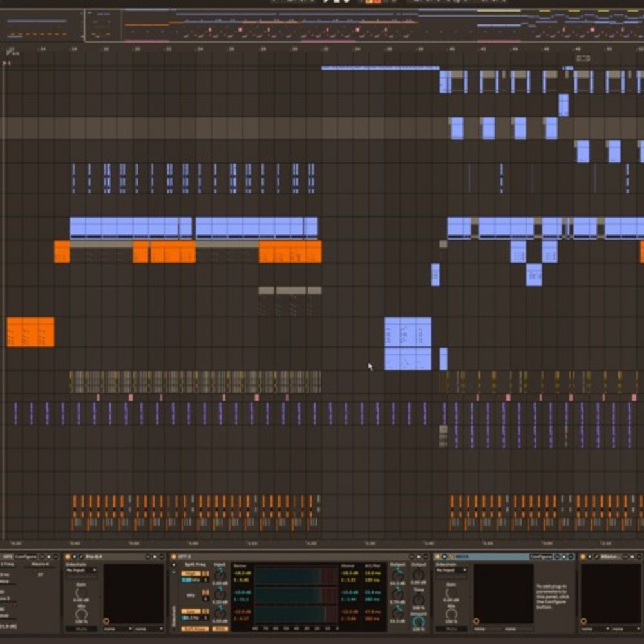Click Mute button on highlighted plug-in device

[x=451, y=629]
